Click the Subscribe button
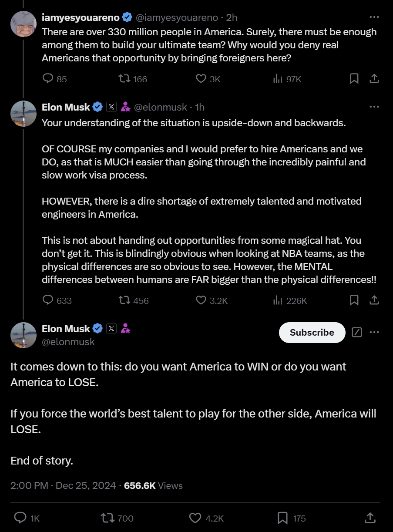The width and height of the screenshot is (393, 532). [312, 333]
